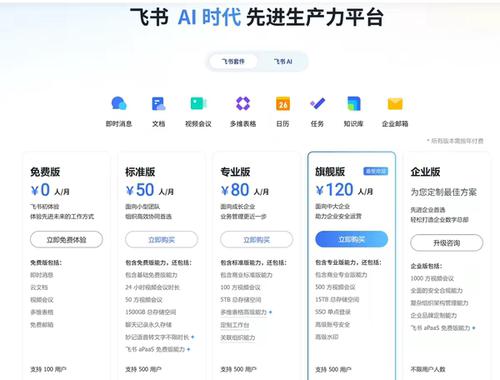Click the 立即免费体验 button

coord(66,239)
